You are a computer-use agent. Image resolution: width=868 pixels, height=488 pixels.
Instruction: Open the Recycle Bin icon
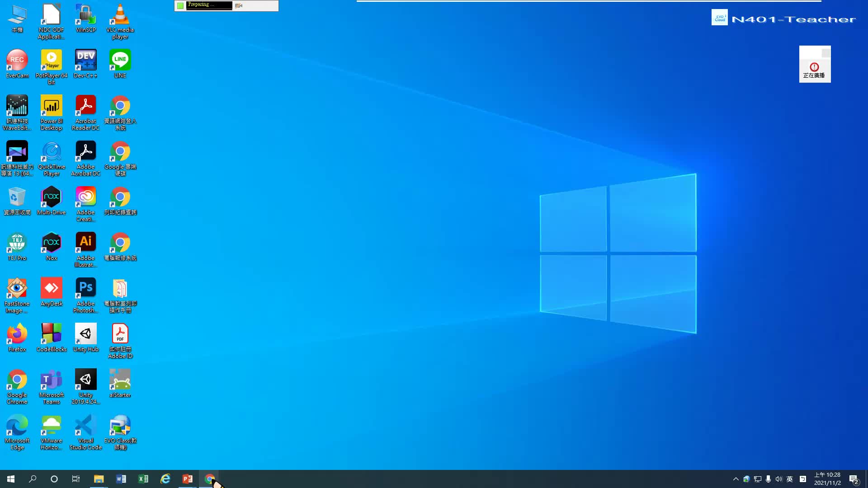click(x=17, y=201)
